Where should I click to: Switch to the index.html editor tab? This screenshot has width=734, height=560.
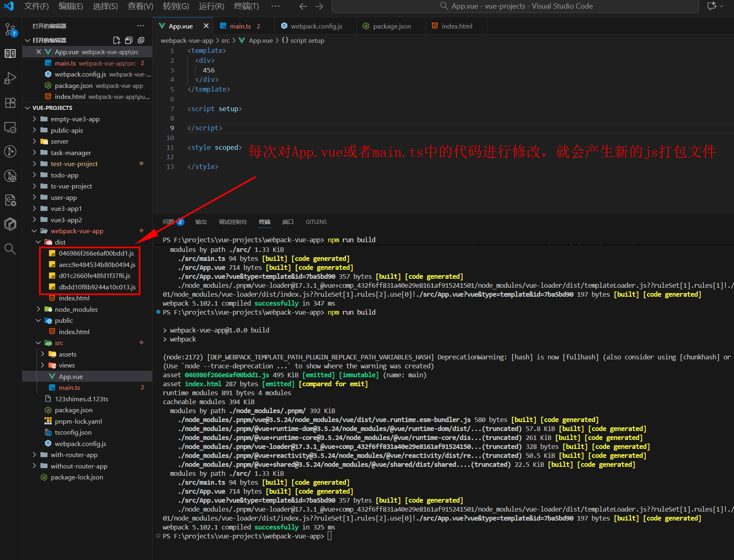click(x=457, y=26)
